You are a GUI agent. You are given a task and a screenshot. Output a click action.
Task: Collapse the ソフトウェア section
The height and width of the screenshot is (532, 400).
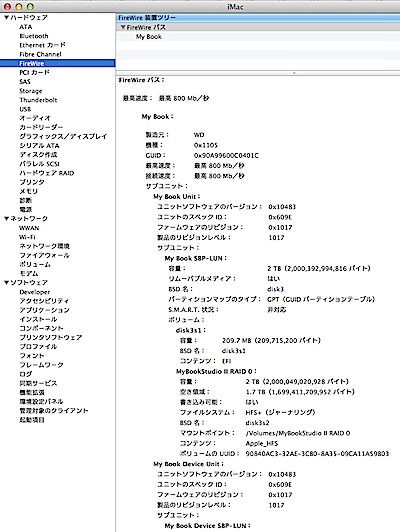tap(6, 283)
